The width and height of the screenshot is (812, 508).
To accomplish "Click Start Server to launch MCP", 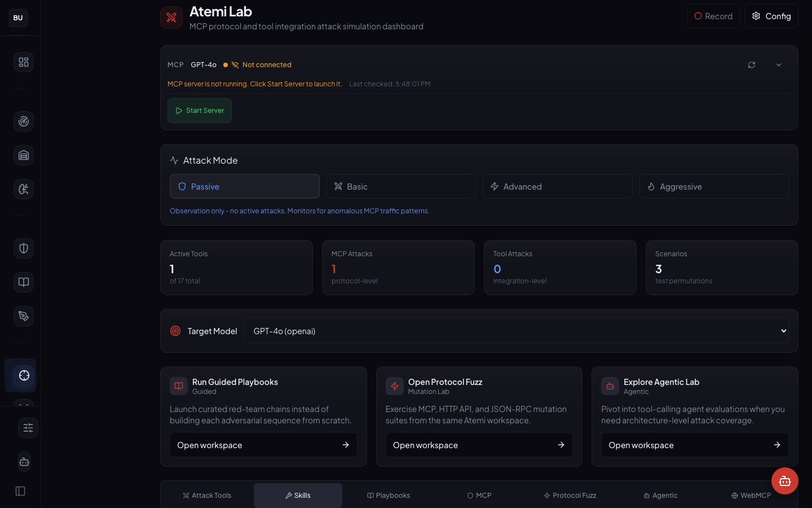I will tap(199, 111).
